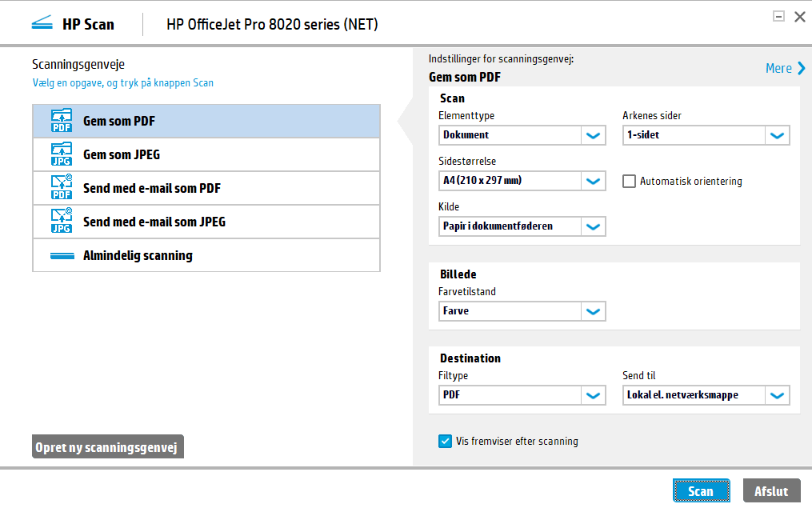Enable Automatisk orientering
The width and height of the screenshot is (812, 508).
(x=629, y=181)
